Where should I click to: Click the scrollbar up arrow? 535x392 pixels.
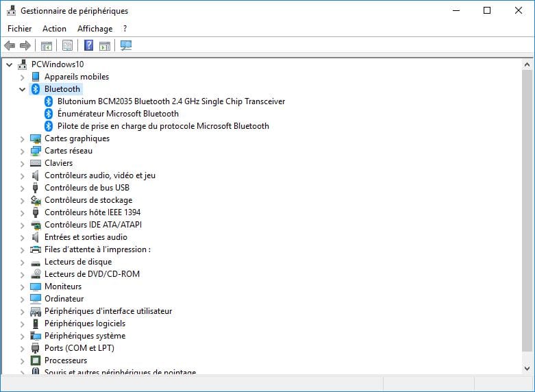[x=527, y=64]
